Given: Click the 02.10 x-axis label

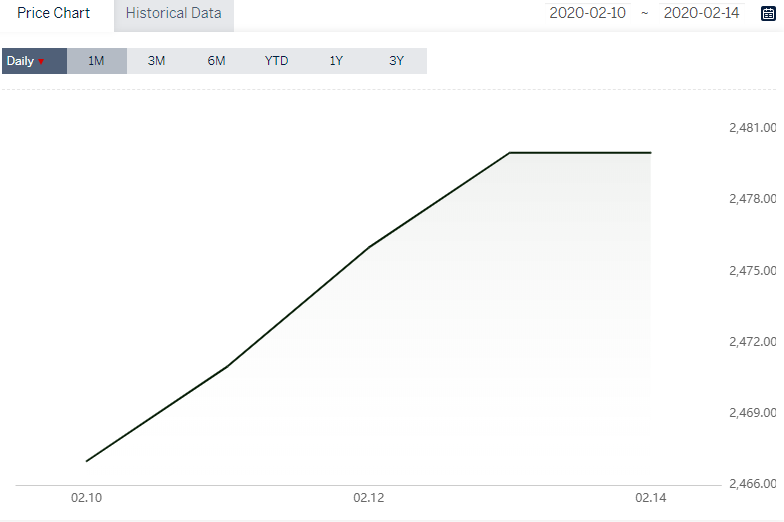Looking at the screenshot, I should coord(87,498).
